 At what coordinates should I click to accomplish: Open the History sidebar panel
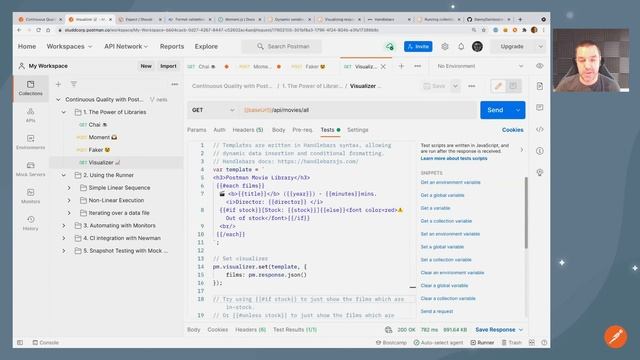click(x=31, y=223)
